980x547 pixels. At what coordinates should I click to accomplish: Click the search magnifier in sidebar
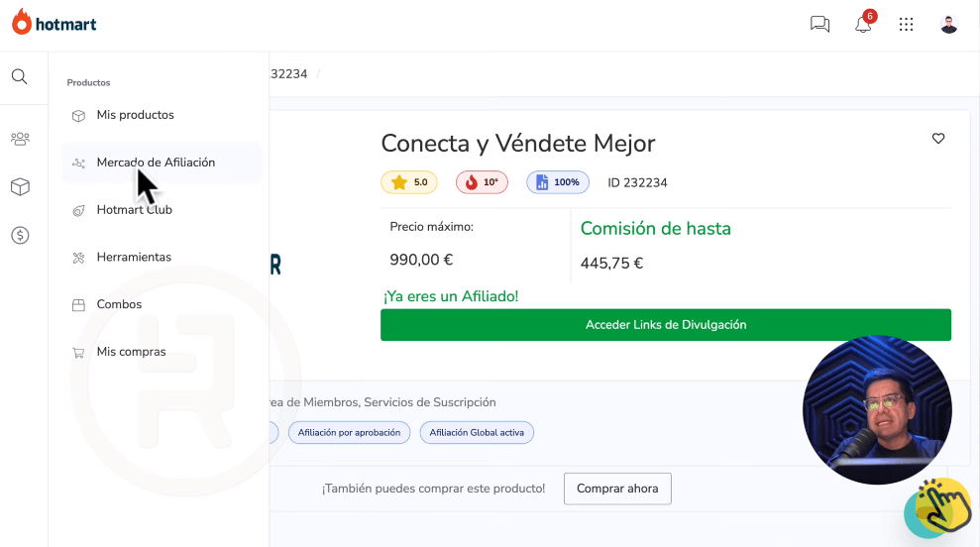(x=20, y=77)
